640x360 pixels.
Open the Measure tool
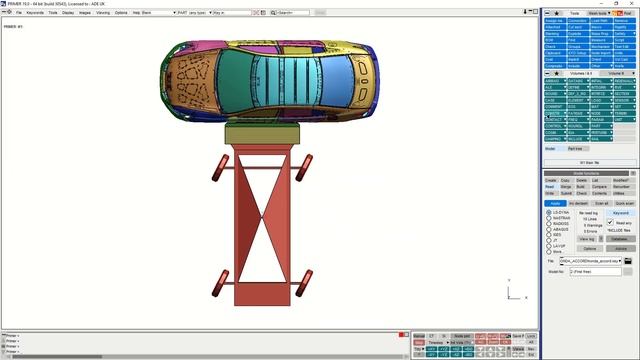601,40
